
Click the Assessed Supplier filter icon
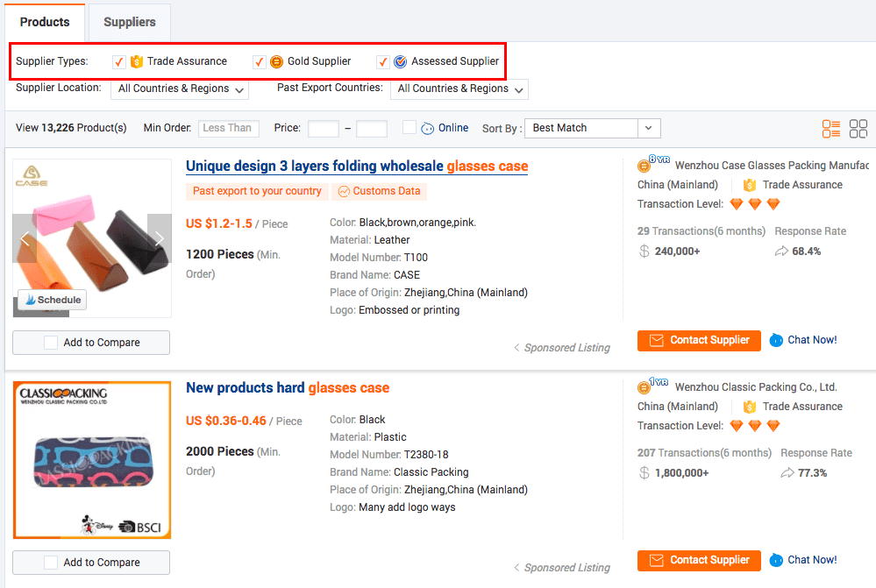[x=401, y=61]
